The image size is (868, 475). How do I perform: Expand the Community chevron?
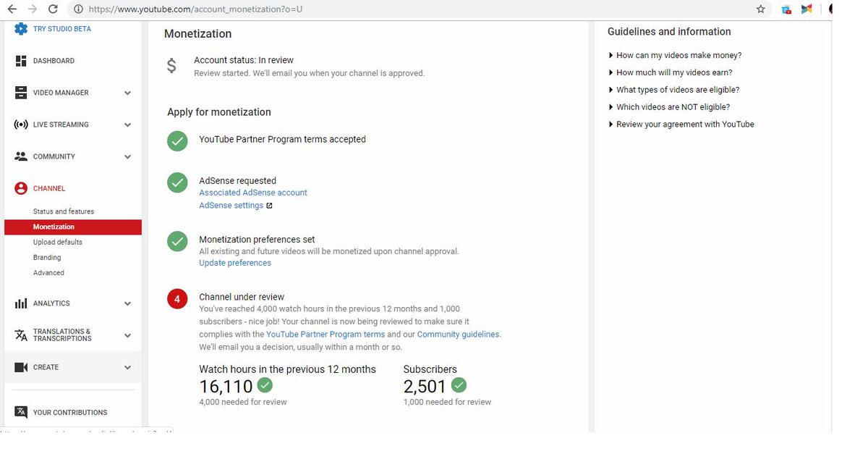pos(127,156)
